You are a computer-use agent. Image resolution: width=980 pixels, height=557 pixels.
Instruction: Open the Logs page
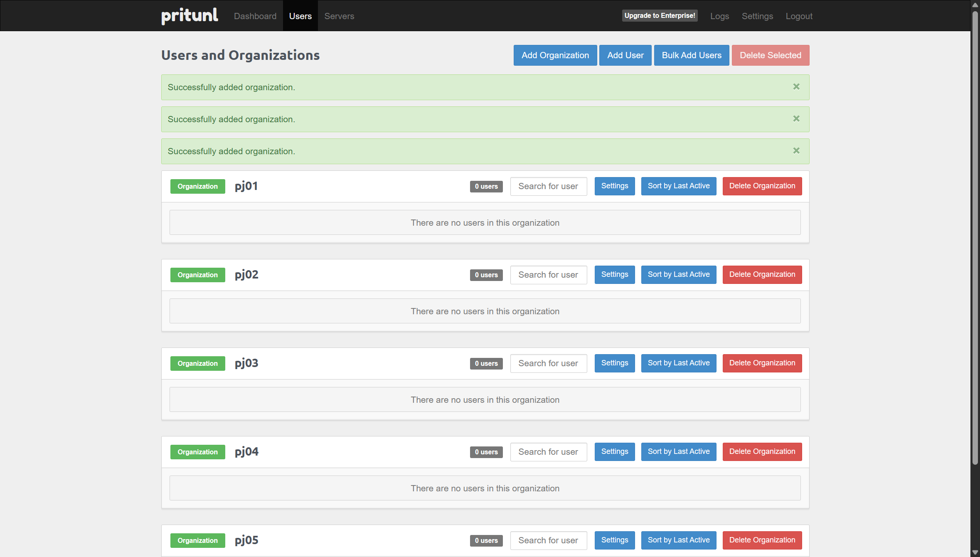[719, 16]
